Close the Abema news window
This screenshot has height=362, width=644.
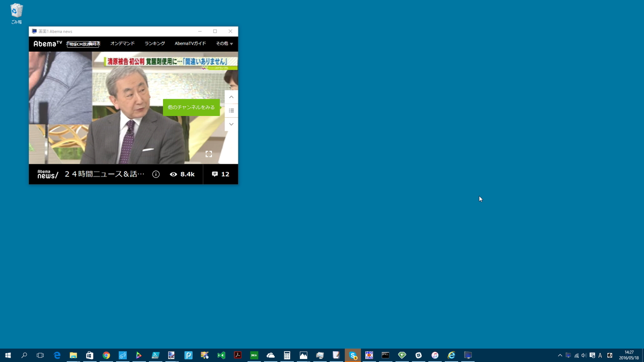230,31
